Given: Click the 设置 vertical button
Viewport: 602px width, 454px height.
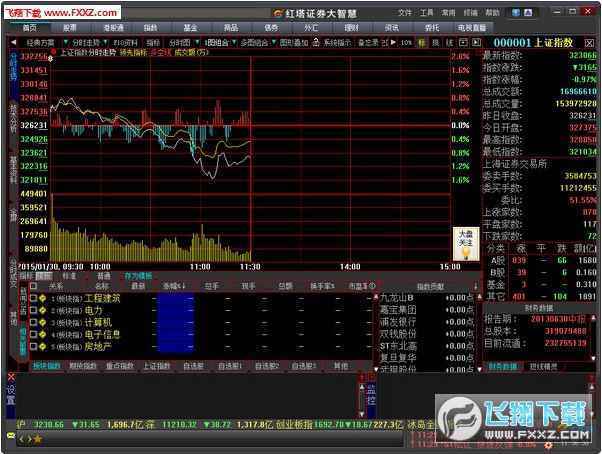Looking at the screenshot, I should 11,395.
